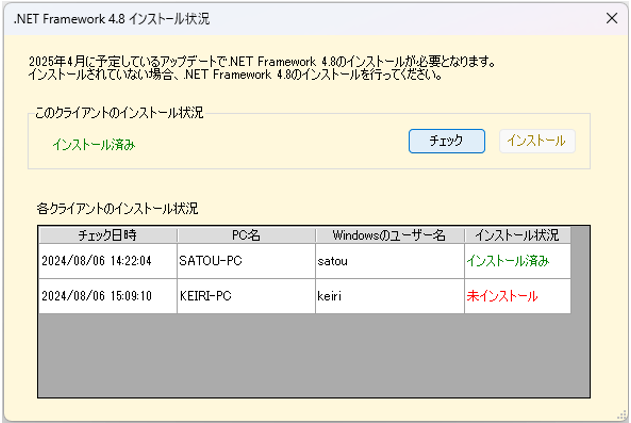The height and width of the screenshot is (423, 631).
Task: Select the PC名 column header
Action: [x=246, y=235]
